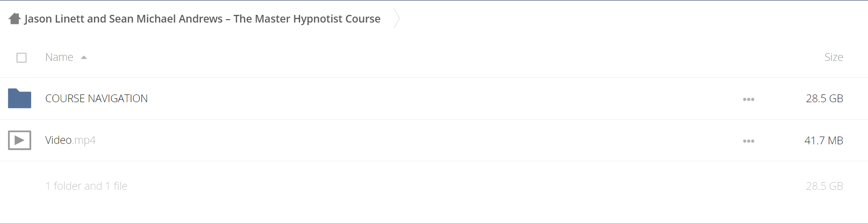Open the Video.mp4 file name
This screenshot has height=223, width=868.
point(70,140)
